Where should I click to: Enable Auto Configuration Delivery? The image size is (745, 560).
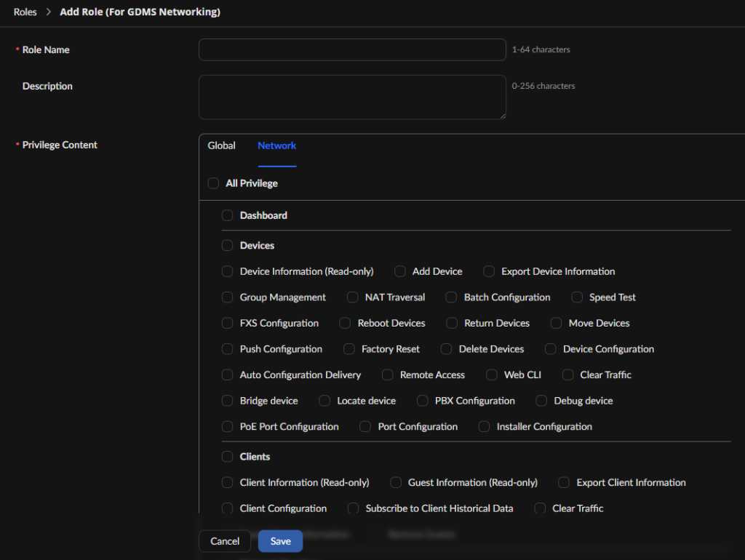228,375
